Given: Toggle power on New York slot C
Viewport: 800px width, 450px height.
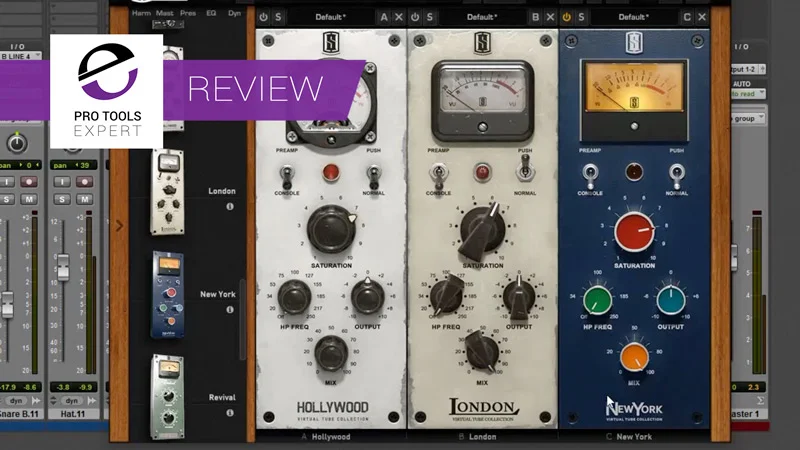Looking at the screenshot, I should tap(566, 17).
